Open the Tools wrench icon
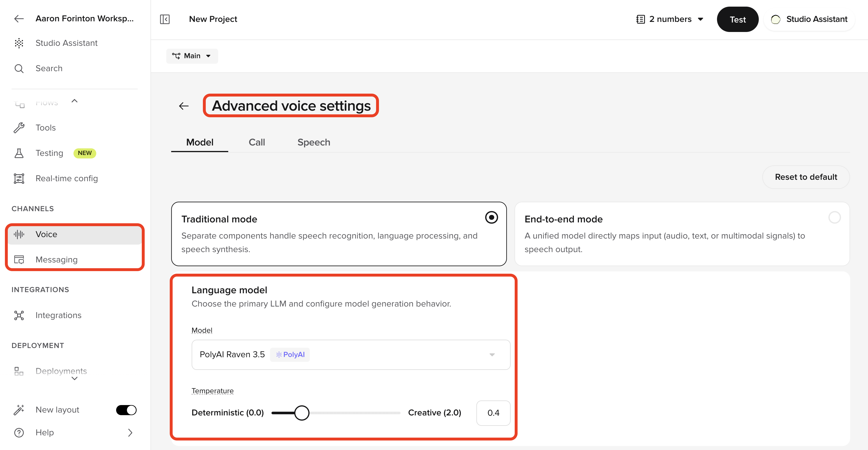 [19, 128]
